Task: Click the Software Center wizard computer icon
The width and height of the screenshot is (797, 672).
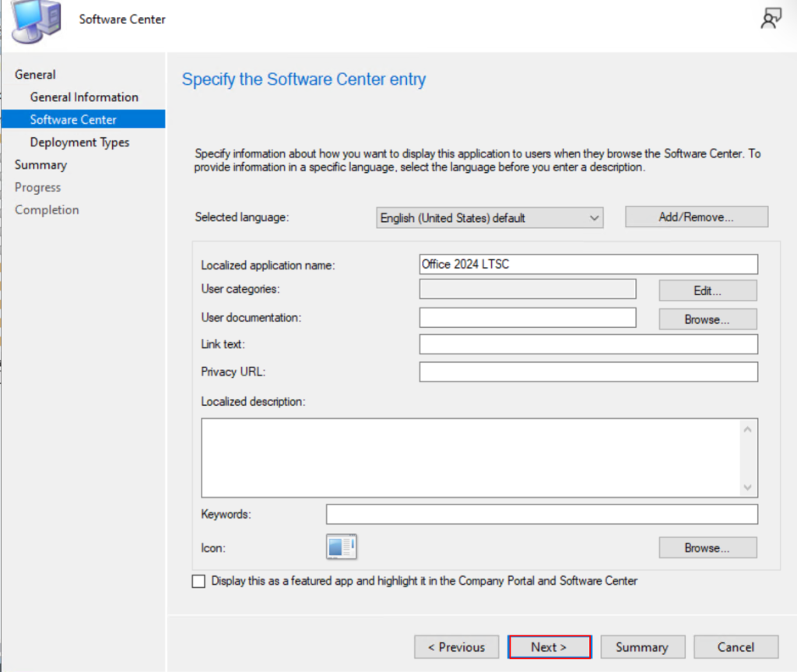Action: [36, 21]
